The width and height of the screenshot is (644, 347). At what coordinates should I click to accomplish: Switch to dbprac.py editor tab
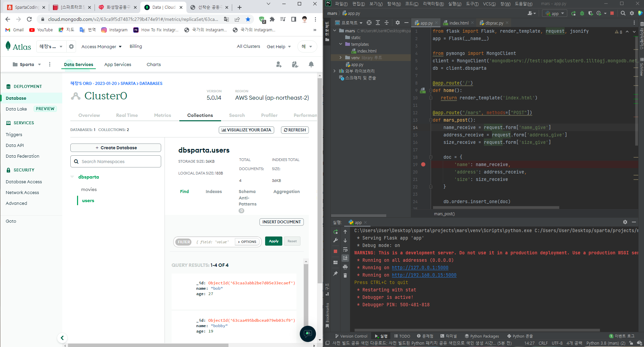pos(494,23)
